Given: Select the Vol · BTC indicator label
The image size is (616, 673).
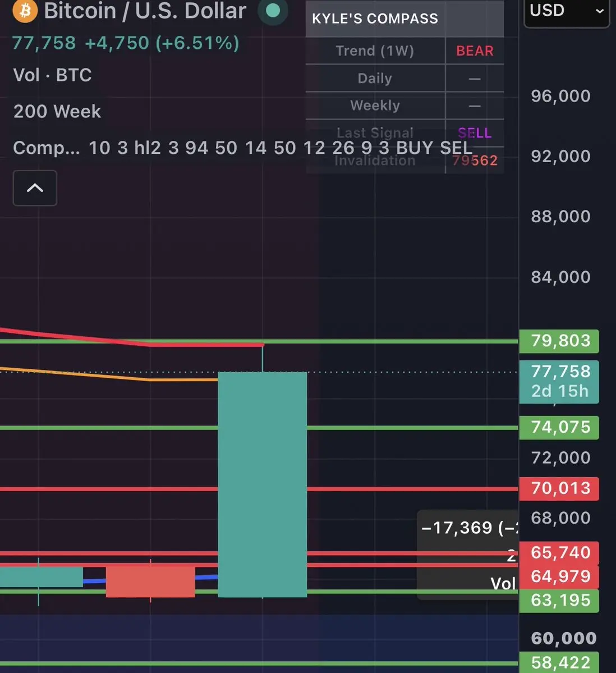Looking at the screenshot, I should (52, 75).
